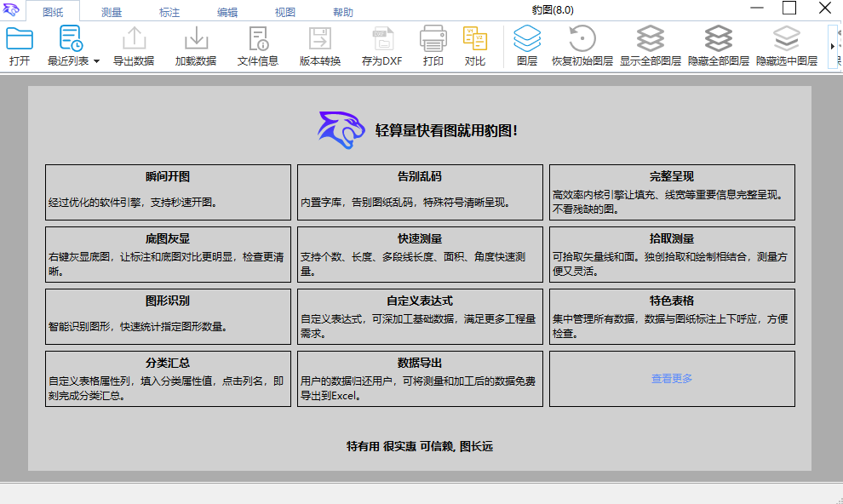Expand the toolbar overflow arrow at right

(x=832, y=47)
